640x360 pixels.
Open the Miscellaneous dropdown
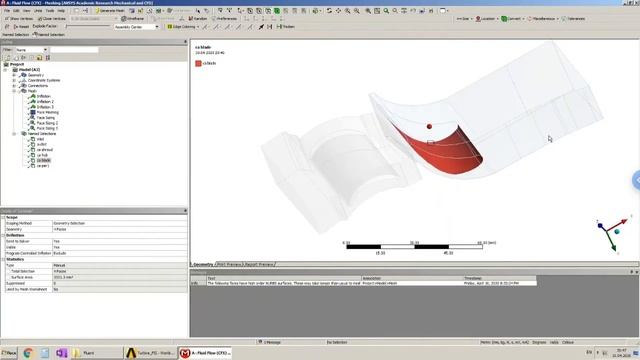click(543, 19)
